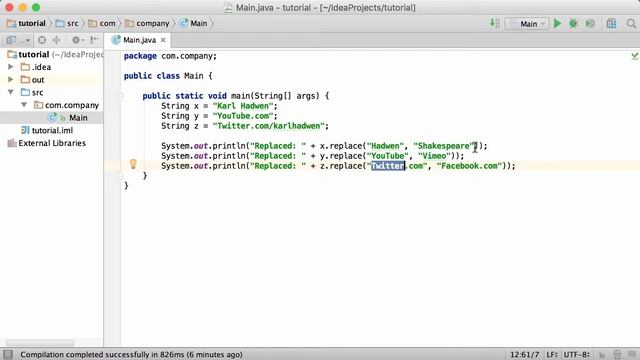Viewport: 640px width, 360px height.
Task: Click the "Hadwen" argument in x.replace
Action: coord(385,146)
